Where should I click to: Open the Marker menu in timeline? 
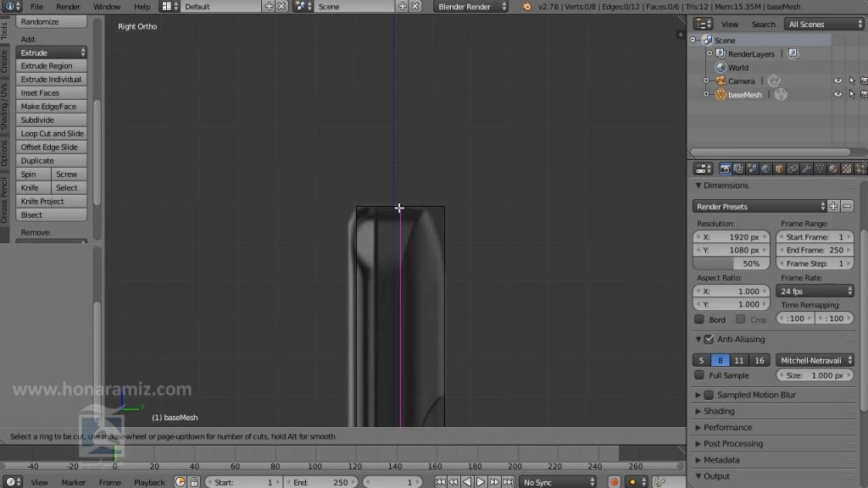(73, 482)
